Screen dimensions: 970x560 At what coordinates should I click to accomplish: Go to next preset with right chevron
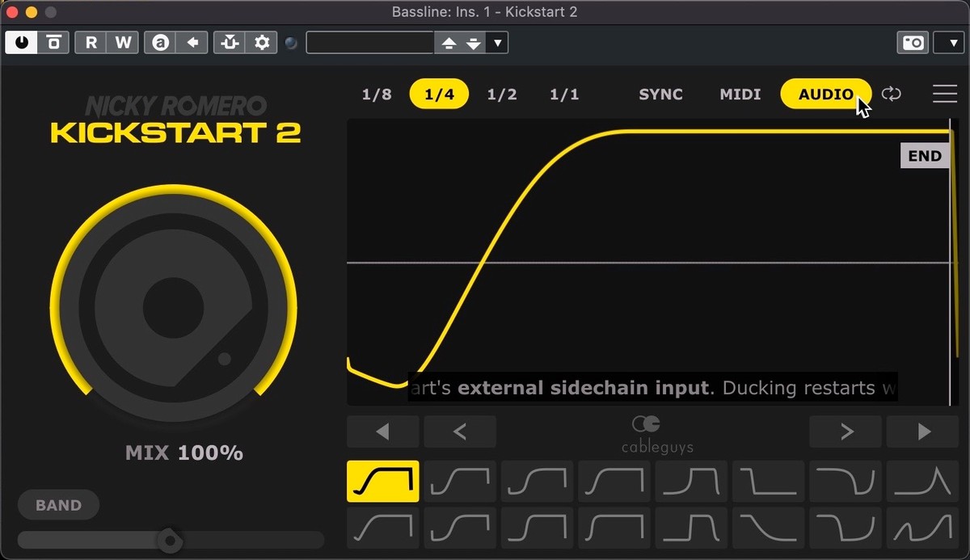tap(846, 432)
